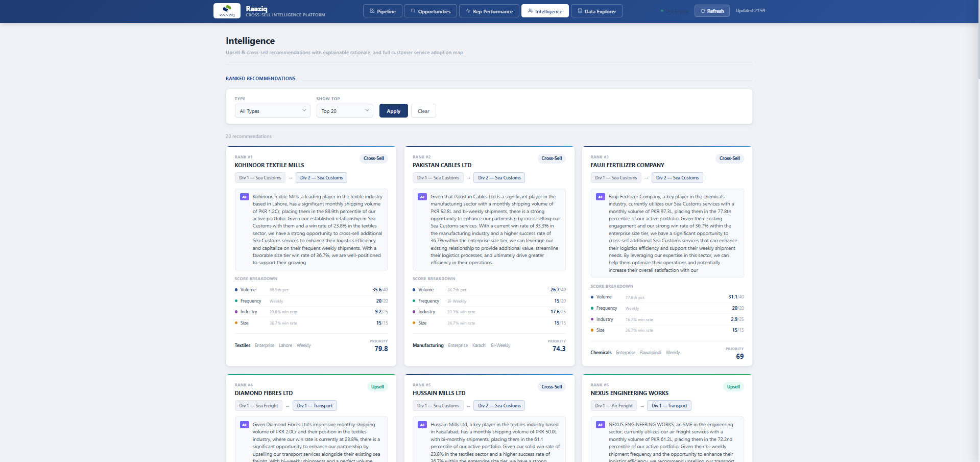Click the AI badge in Diamond Fibres Ltd card
Screen dimensions: 980x462
(244, 425)
